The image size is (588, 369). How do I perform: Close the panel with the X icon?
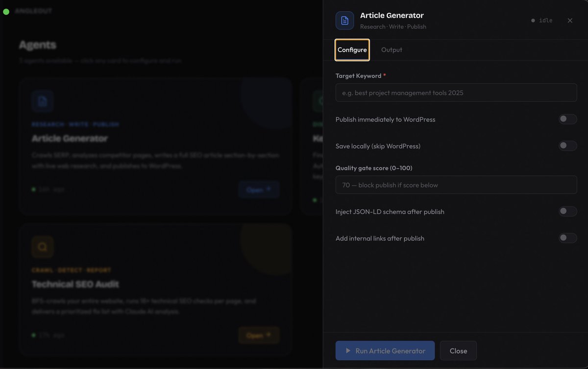[x=570, y=21]
